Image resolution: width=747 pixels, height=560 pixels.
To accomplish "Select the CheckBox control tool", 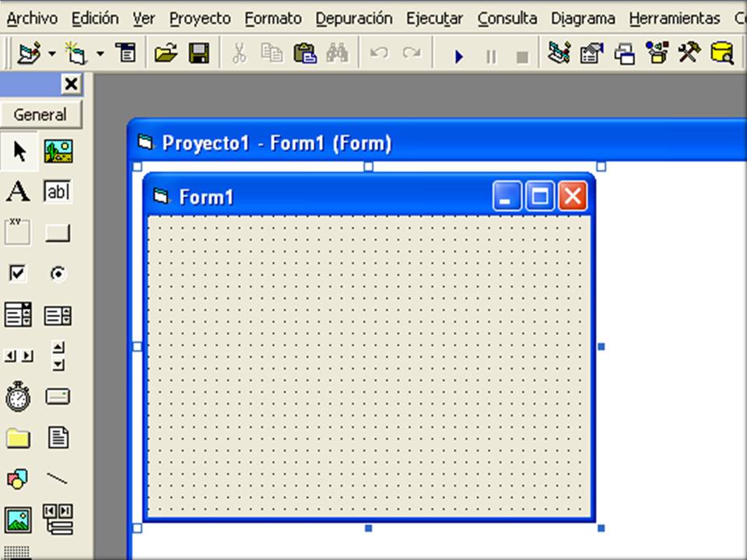I will 17,273.
